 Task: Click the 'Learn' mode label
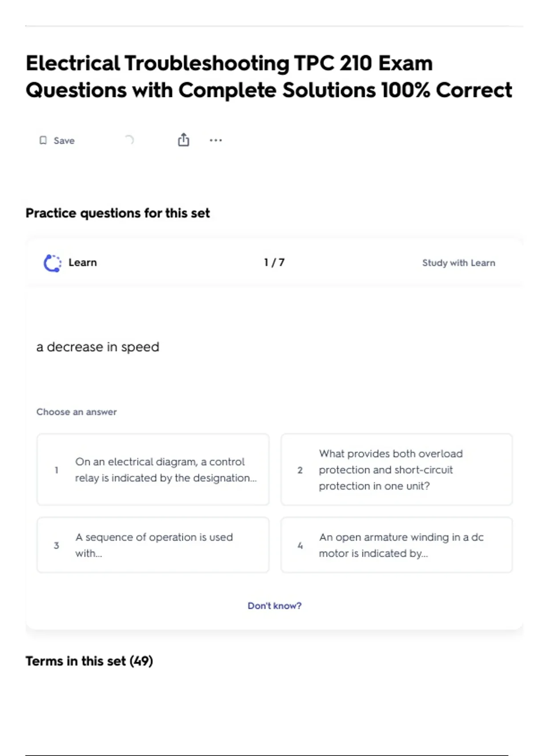(82, 262)
